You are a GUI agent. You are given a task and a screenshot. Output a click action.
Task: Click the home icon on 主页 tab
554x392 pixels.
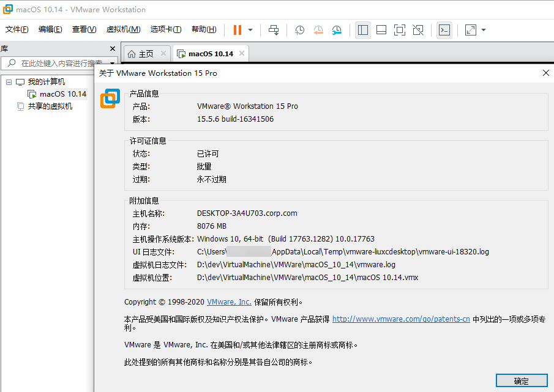(x=132, y=54)
